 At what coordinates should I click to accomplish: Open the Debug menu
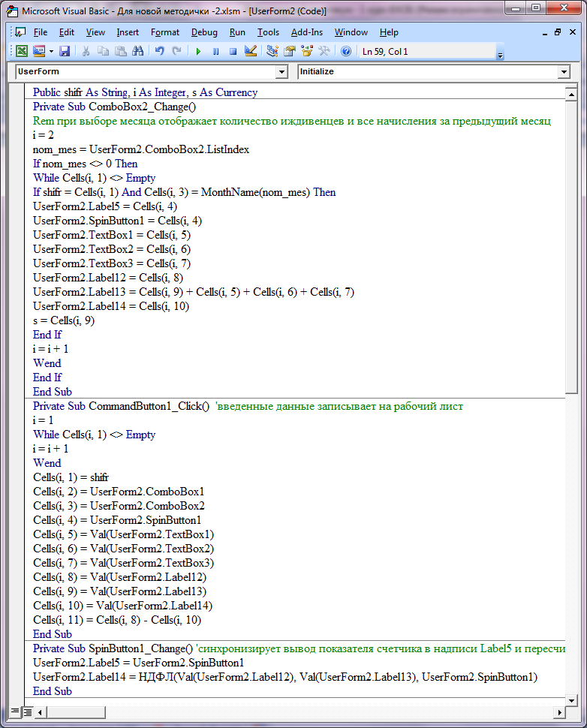pyautogui.click(x=204, y=32)
